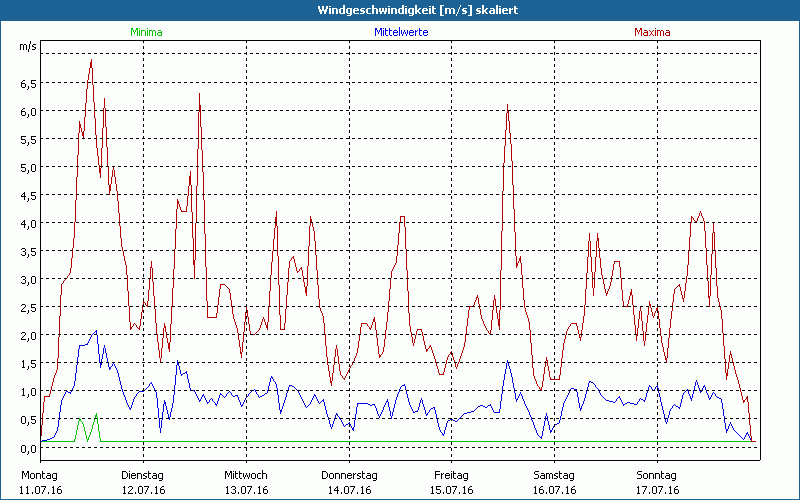Click the 11.07.16 date label
Viewport: 800px width, 500px height.
tap(41, 490)
